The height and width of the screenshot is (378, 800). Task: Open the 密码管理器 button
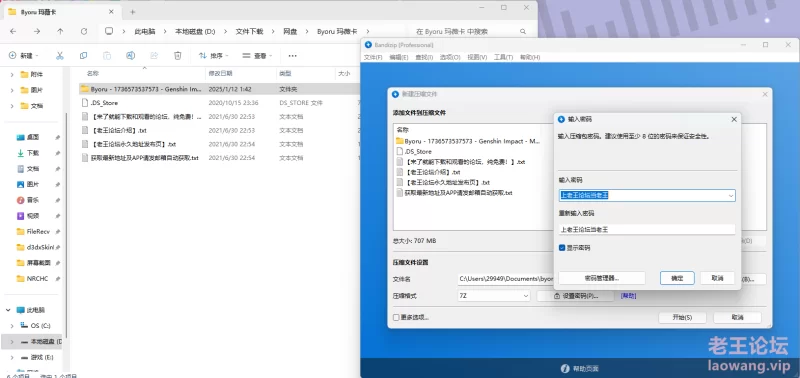602,278
